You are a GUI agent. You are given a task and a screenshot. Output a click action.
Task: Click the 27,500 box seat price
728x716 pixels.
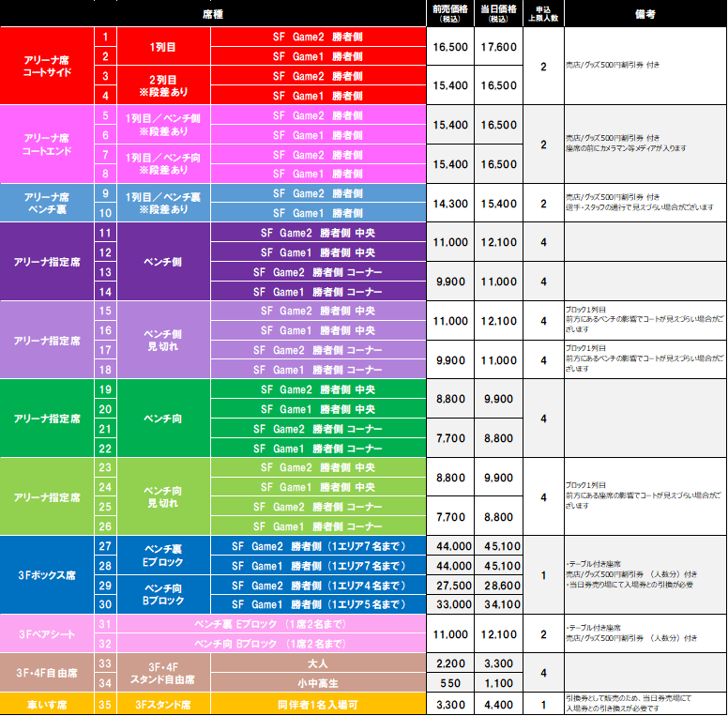(449, 585)
